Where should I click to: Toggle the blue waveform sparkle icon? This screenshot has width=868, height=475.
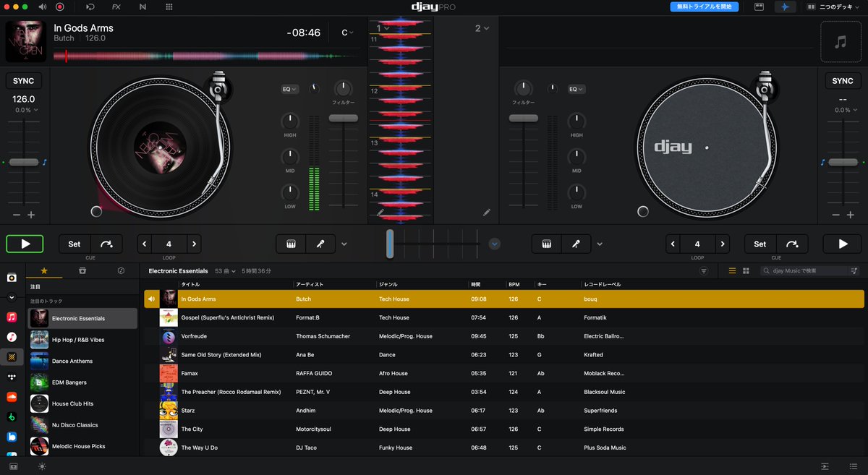tap(784, 7)
